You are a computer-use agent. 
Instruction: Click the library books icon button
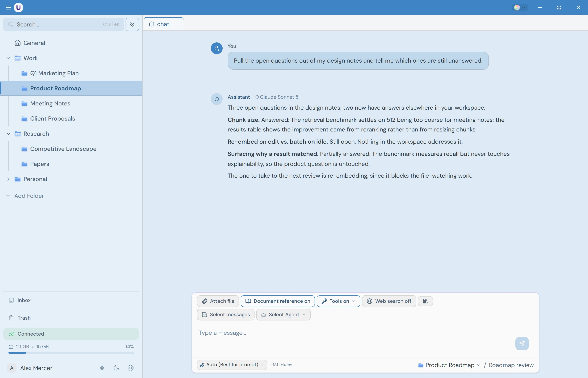(x=425, y=301)
